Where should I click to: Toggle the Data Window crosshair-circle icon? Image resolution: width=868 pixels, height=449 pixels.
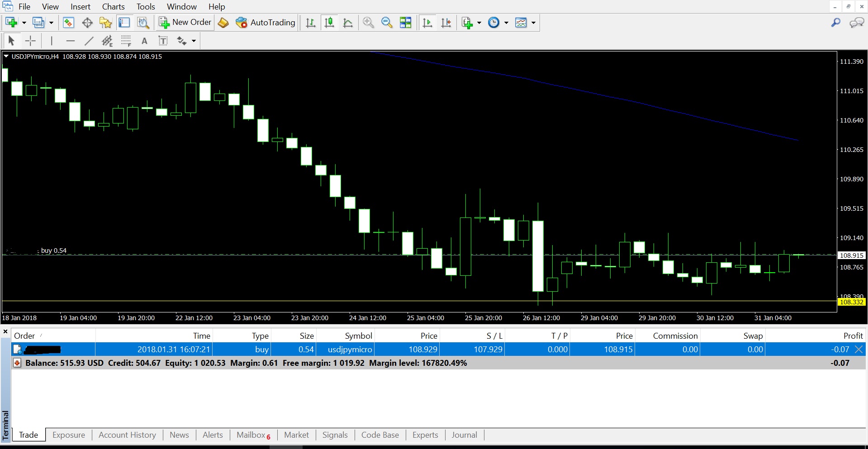pos(87,23)
